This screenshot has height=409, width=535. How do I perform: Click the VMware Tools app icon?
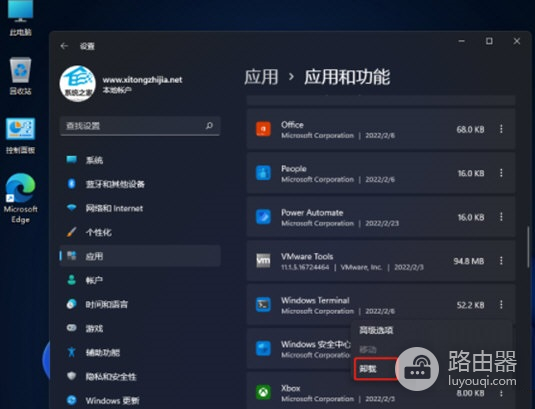click(263, 261)
